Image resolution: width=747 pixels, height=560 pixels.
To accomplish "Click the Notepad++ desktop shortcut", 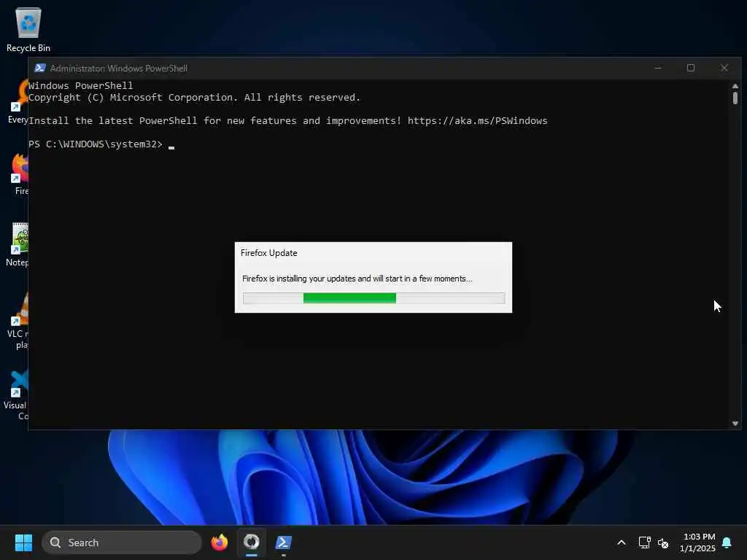I will point(18,245).
